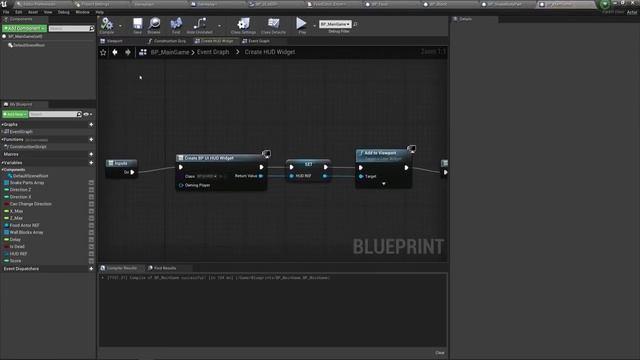
Task: Open the Compile options dropdown arrow
Action: click(x=120, y=26)
